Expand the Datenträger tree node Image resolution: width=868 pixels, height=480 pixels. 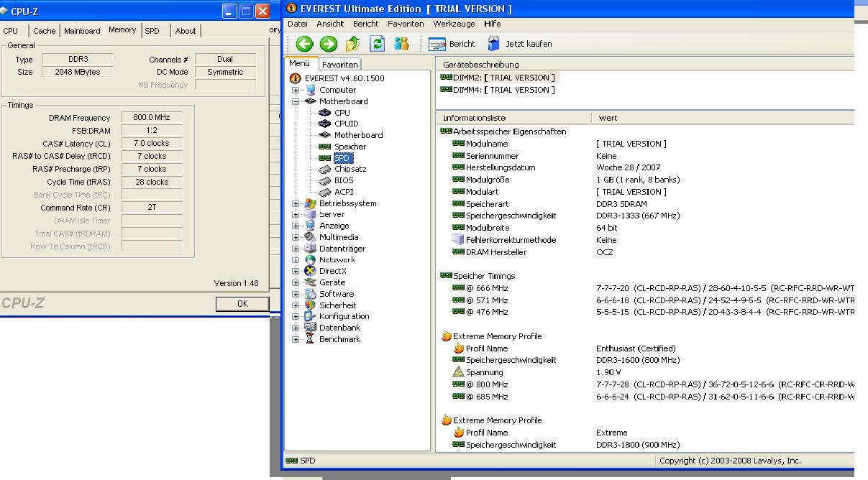[x=296, y=249]
